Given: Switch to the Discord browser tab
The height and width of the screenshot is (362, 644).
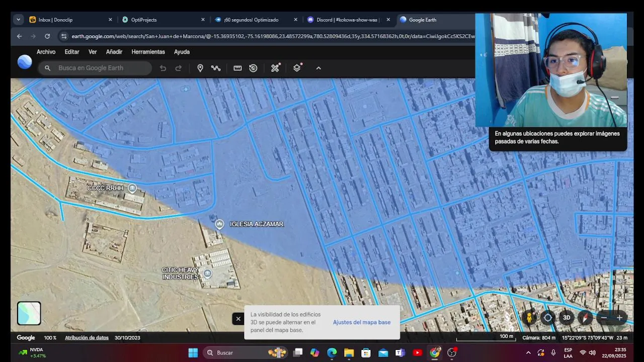Looking at the screenshot, I should coord(349,20).
